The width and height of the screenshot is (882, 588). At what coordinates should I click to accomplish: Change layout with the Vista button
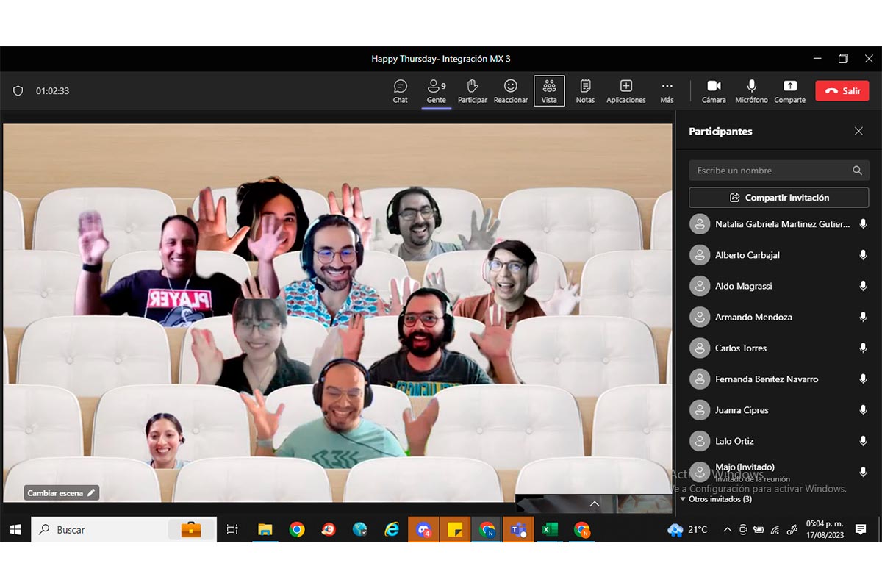click(549, 91)
